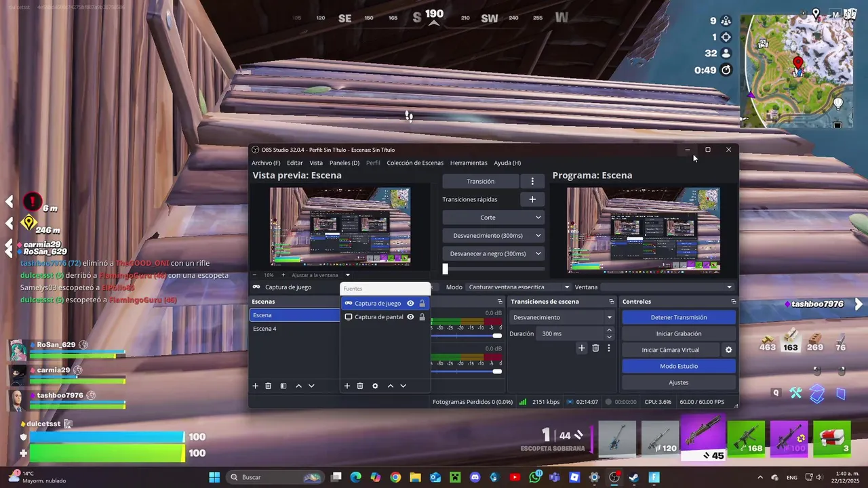The width and height of the screenshot is (868, 488).
Task: Open Desvanecer a negro (300ms) dropdown
Action: (x=493, y=253)
